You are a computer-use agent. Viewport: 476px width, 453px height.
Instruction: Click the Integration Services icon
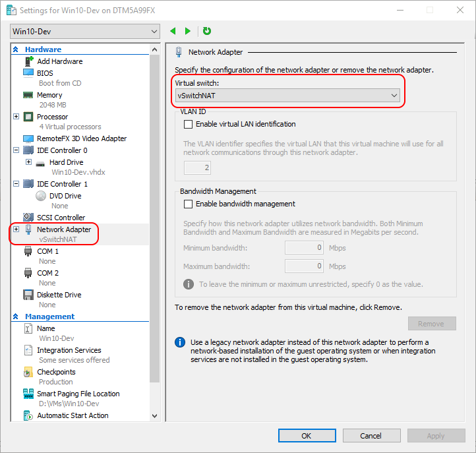click(28, 350)
